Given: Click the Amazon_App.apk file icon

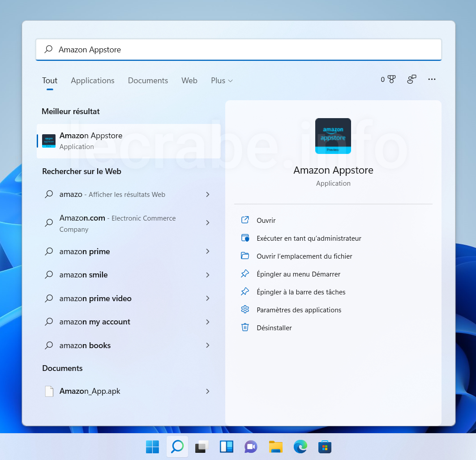Looking at the screenshot, I should click(49, 391).
